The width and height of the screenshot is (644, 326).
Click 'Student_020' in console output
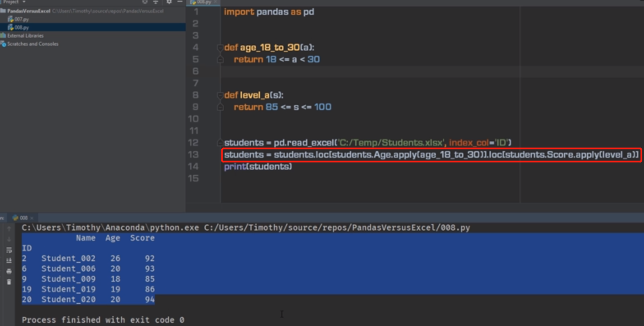tap(68, 300)
